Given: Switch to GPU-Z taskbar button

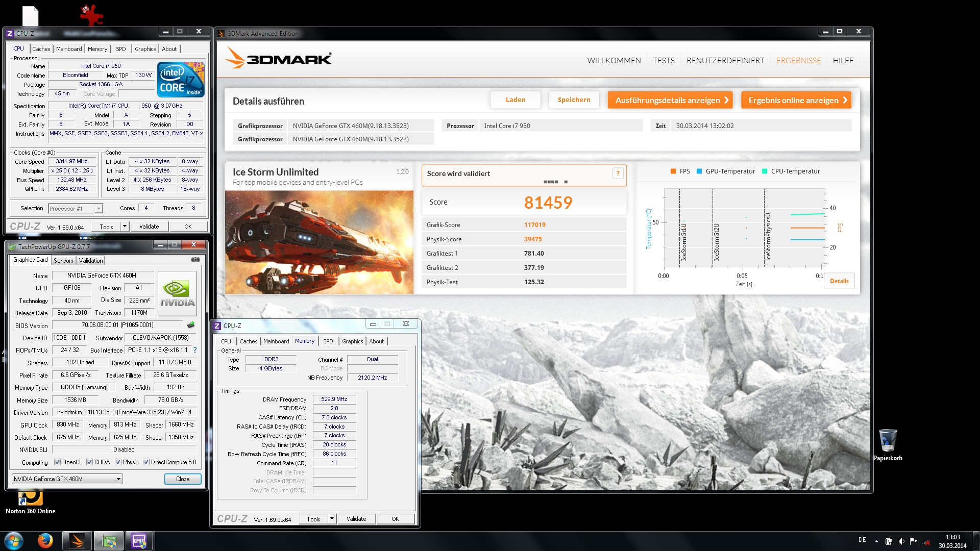Looking at the screenshot, I should pyautogui.click(x=108, y=541).
